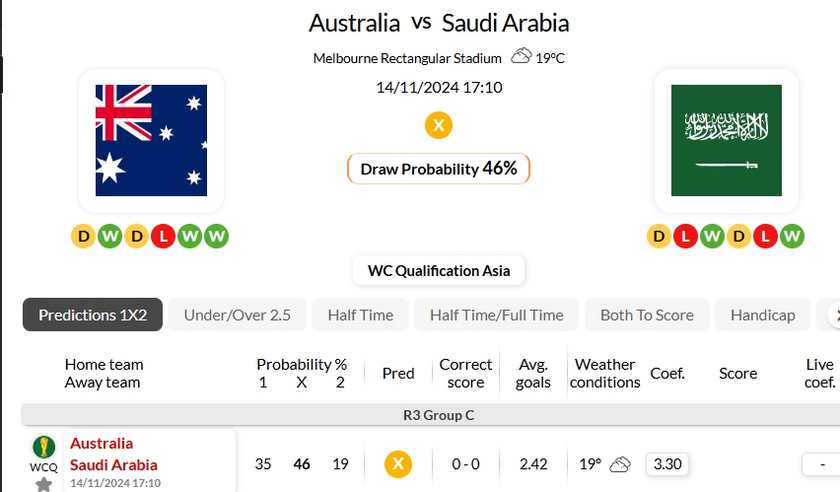
Task: Open the Half Time tab
Action: coord(360,315)
